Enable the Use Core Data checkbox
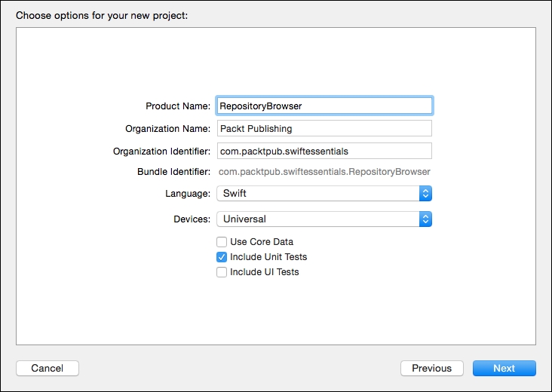 [x=222, y=242]
